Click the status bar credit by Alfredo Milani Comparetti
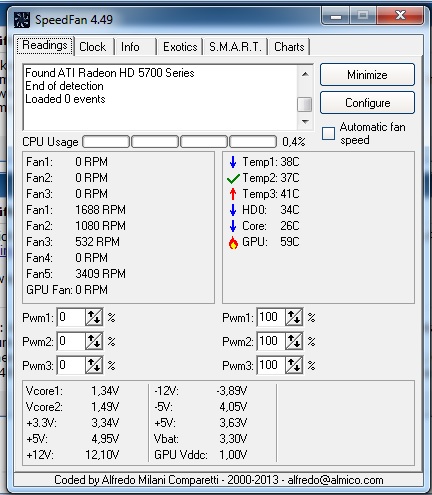This screenshot has width=432, height=495. tap(219, 480)
